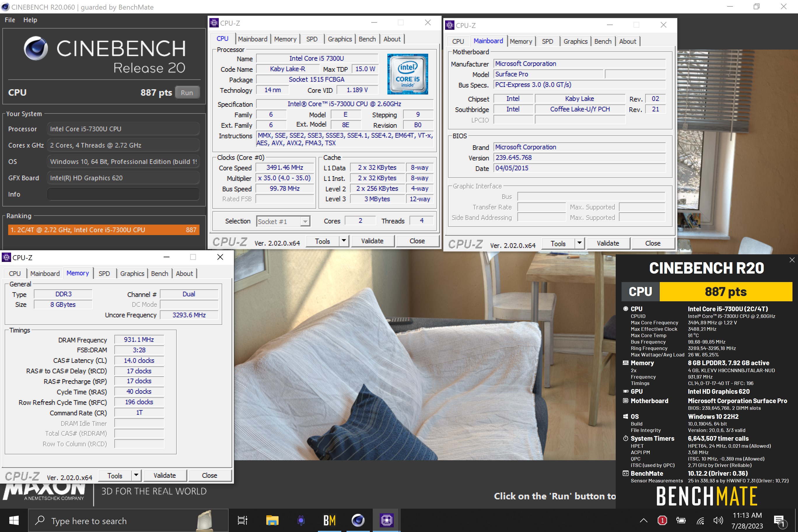Open SPD tab in Memory CPU-Z window
This screenshot has height=532, width=798.
pyautogui.click(x=104, y=274)
